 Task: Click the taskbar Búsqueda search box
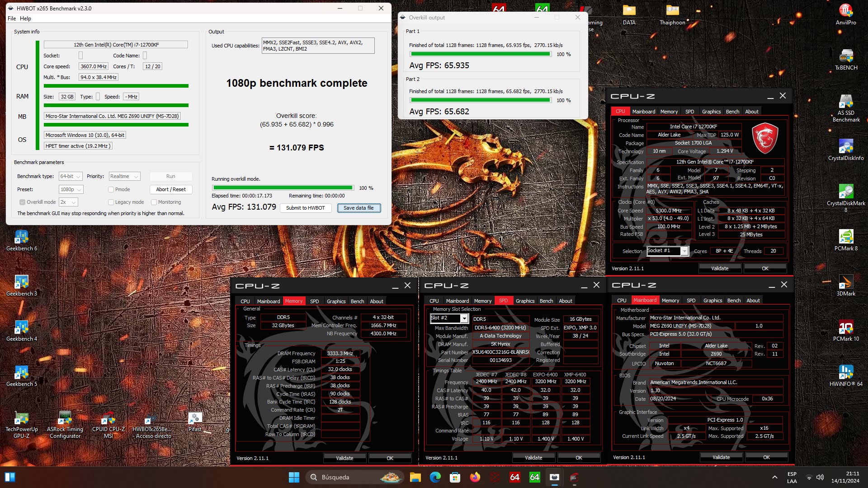pyautogui.click(x=354, y=477)
